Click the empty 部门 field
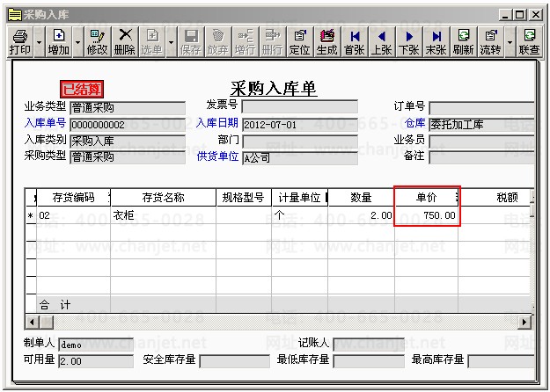Image resolution: width=550 pixels, height=392 pixels. click(x=300, y=142)
